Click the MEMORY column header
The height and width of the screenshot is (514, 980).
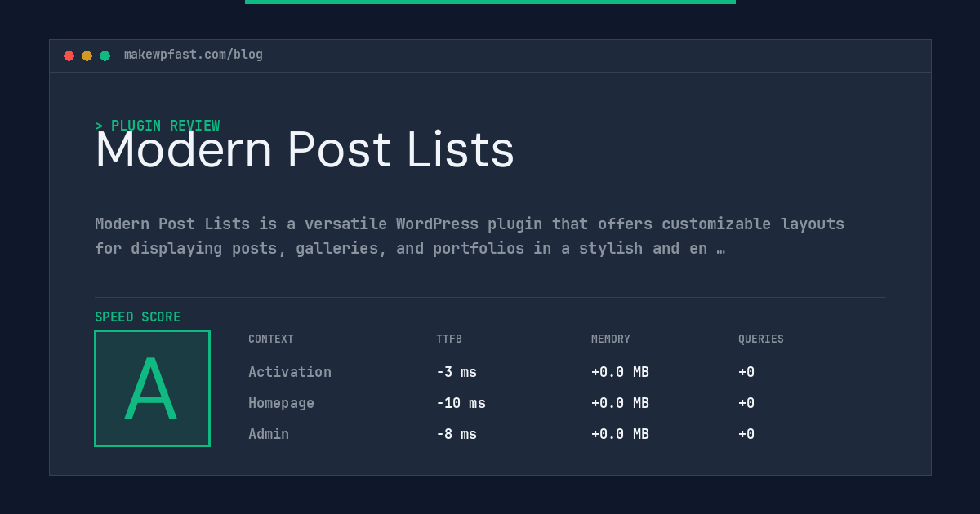tap(611, 339)
